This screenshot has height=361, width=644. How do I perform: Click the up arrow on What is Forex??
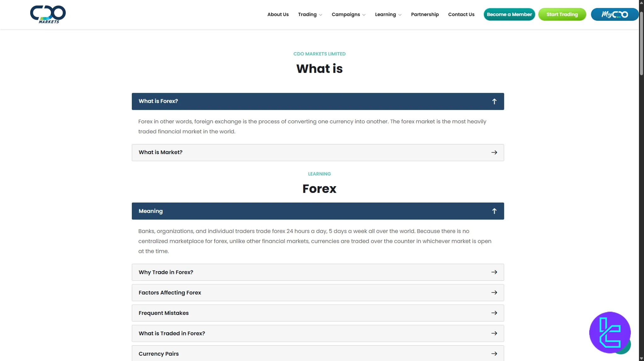coord(494,101)
